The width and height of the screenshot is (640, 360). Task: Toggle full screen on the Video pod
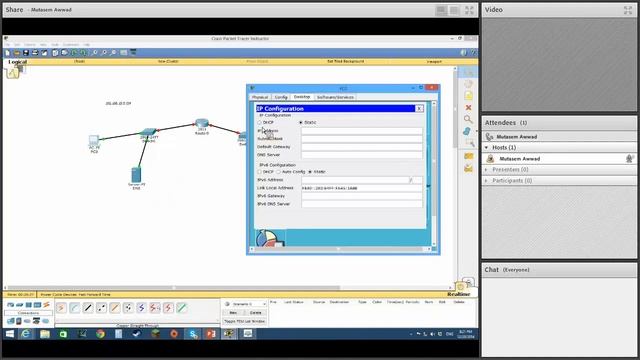click(x=628, y=10)
